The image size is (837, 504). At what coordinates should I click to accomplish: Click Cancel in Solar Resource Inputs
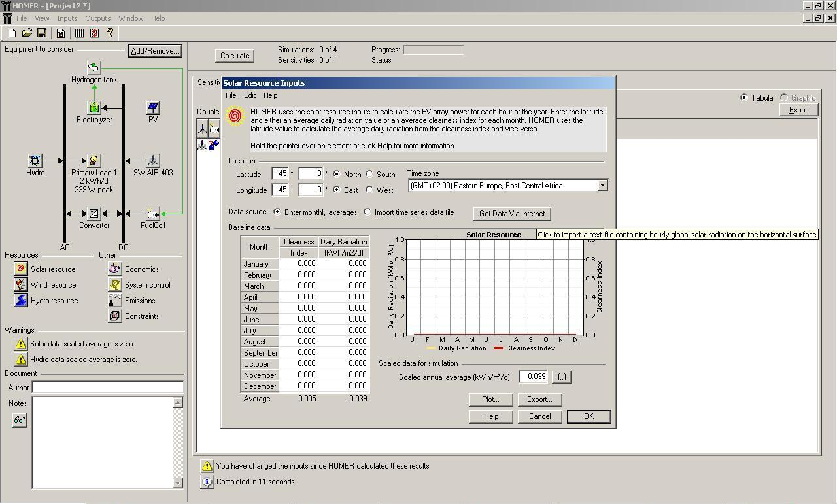coord(539,416)
